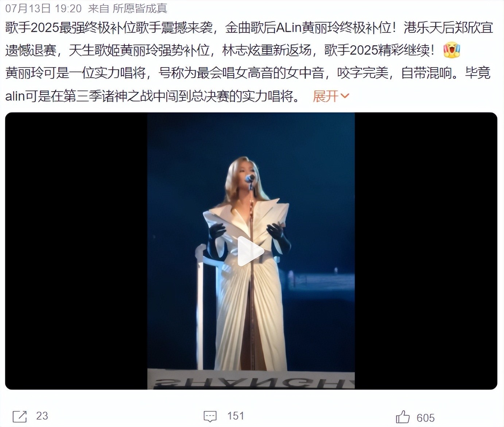
Task: Click the repost share icon
Action: [x=19, y=416]
